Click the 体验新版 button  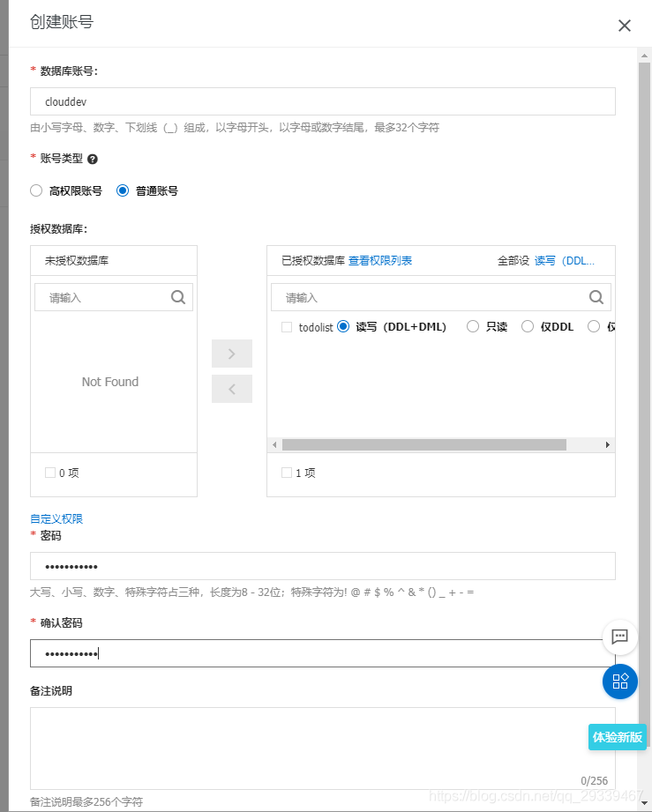tap(618, 737)
